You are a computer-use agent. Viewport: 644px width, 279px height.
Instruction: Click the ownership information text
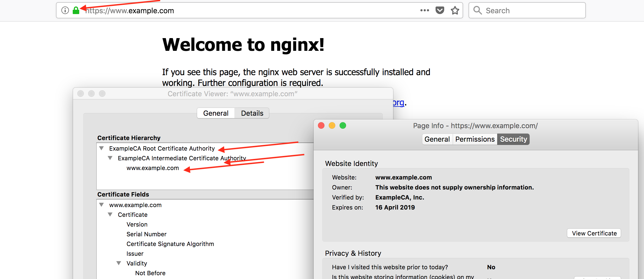[454, 187]
